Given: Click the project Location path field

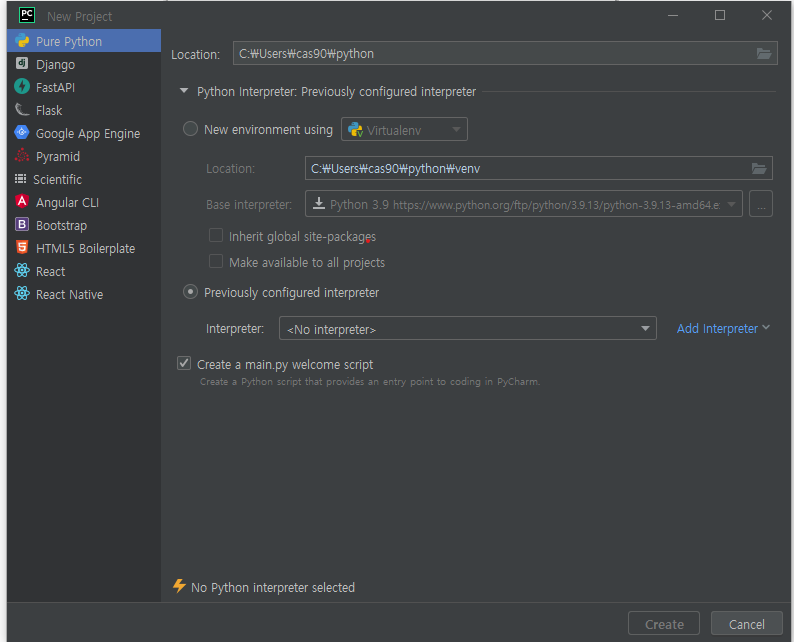Looking at the screenshot, I should coord(505,53).
